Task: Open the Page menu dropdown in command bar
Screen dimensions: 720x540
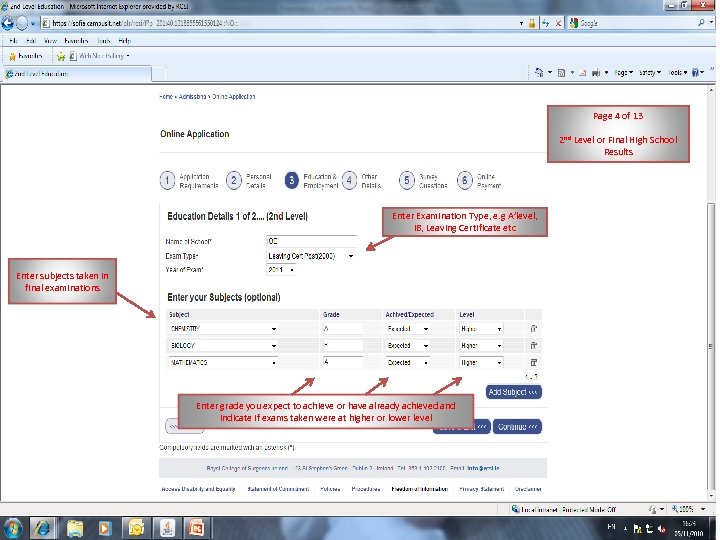Action: click(623, 73)
